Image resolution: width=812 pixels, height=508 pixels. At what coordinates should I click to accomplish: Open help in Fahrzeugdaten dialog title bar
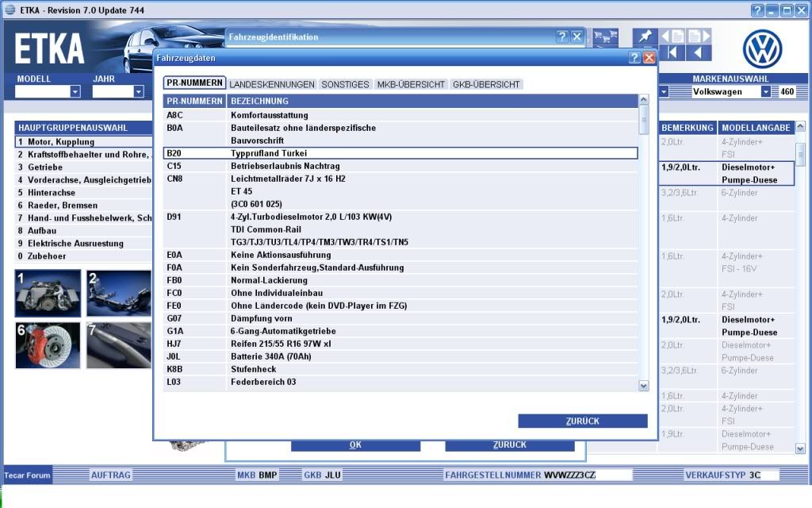(x=634, y=57)
